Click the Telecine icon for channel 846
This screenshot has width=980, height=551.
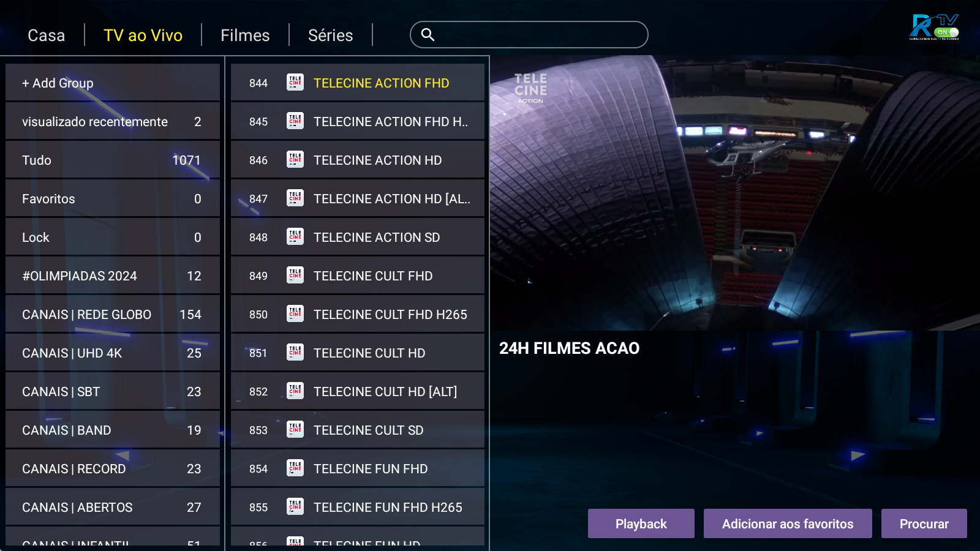click(295, 160)
